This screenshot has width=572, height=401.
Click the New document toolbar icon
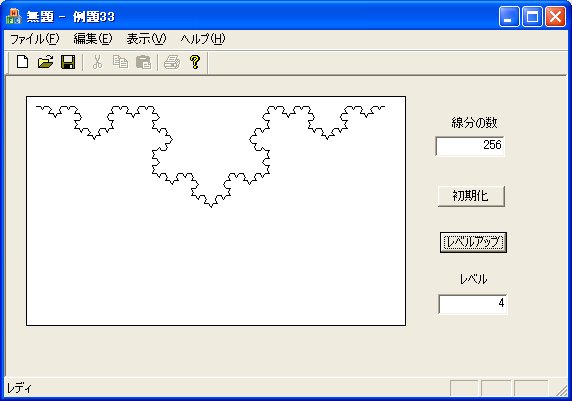(23, 62)
